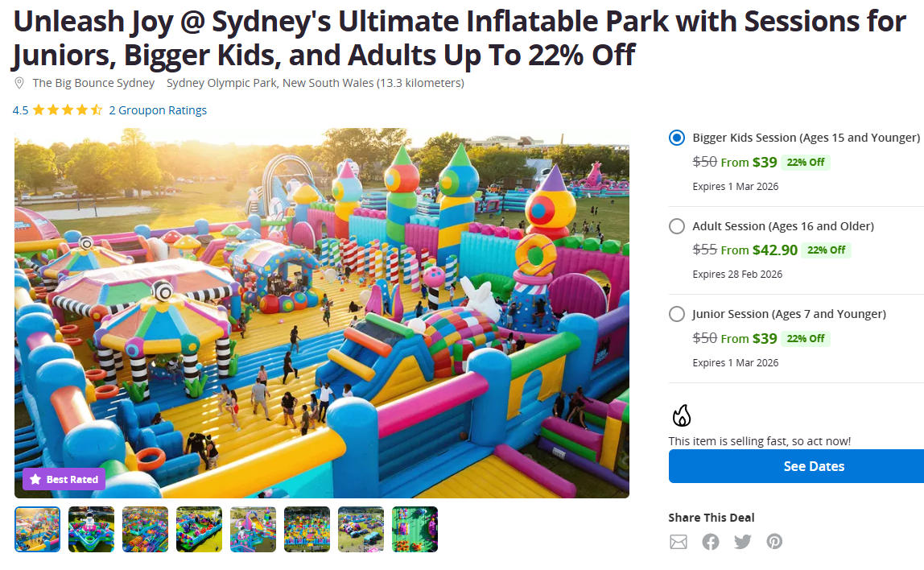Click the flame selling-fast icon

click(x=682, y=415)
